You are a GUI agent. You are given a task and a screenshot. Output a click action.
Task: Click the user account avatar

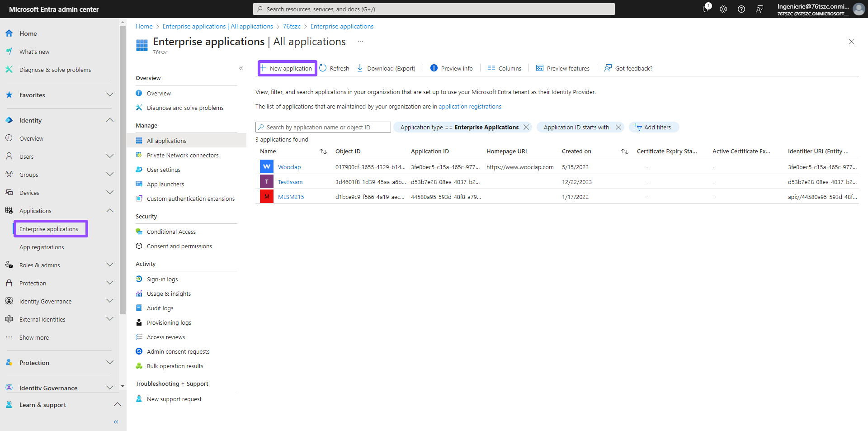click(859, 9)
